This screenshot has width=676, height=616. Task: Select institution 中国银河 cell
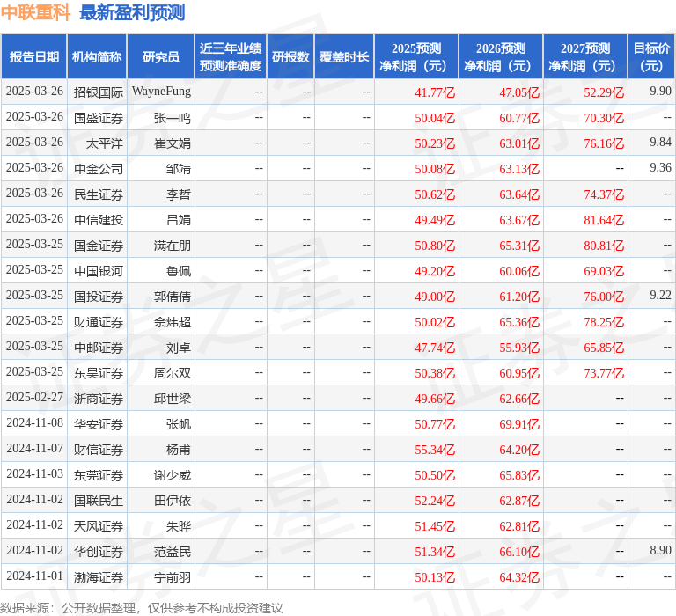[x=99, y=271]
